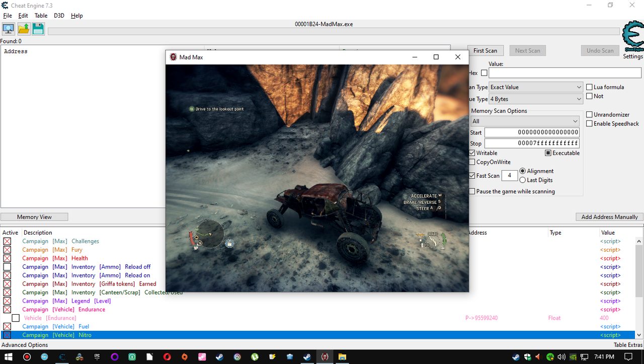Select Alignment radio button
Viewport: 644px width, 364px height.
pyautogui.click(x=523, y=171)
